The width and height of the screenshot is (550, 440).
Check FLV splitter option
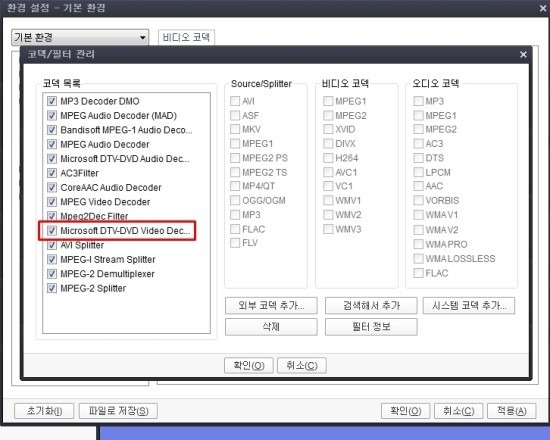[x=235, y=243]
